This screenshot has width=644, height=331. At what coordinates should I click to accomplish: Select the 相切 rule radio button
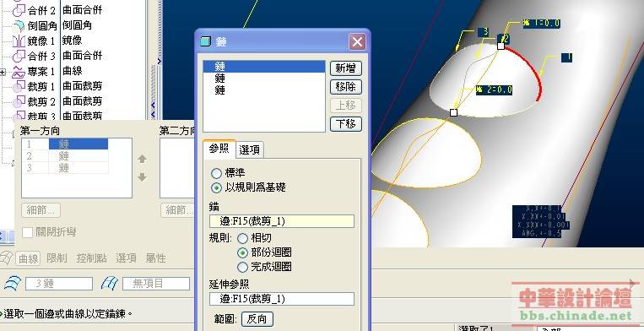(x=243, y=238)
